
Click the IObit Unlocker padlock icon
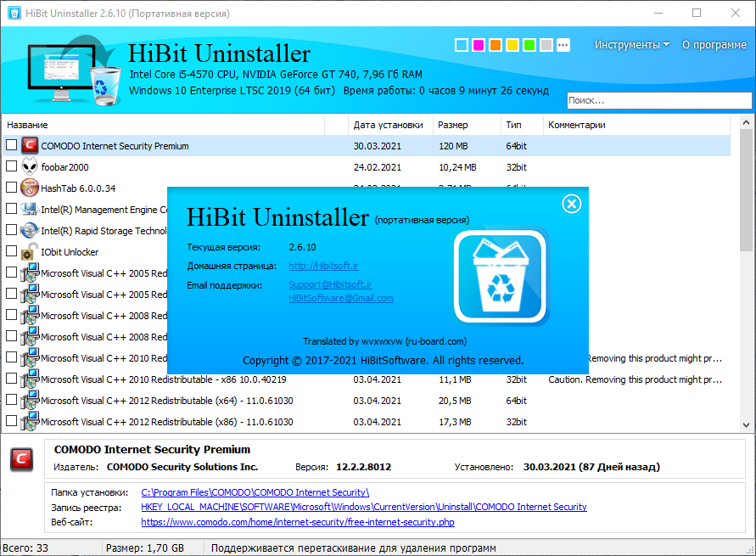point(30,252)
